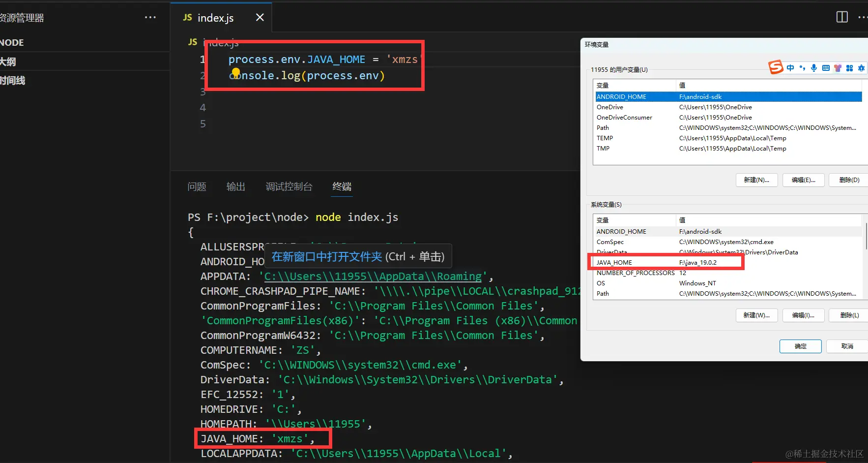Screen dimensions: 868x463
Task: Select ANDROID_HOME in user variables list
Action: pyautogui.click(x=728, y=97)
